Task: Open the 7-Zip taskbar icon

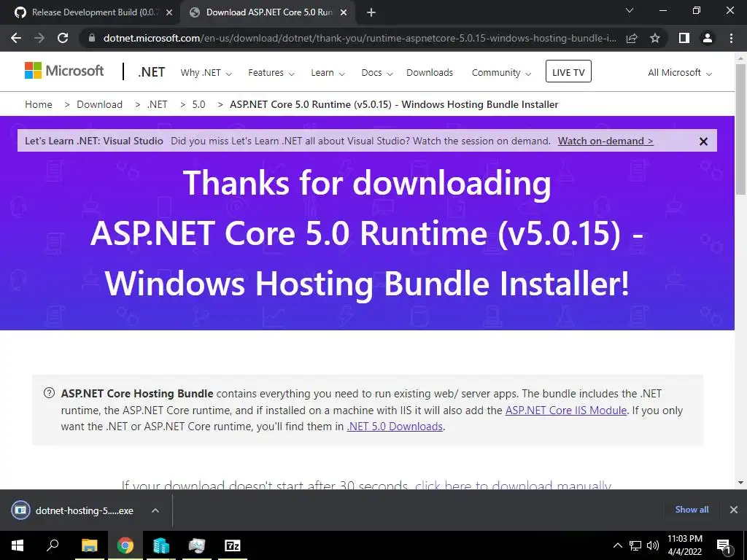Action: (233, 545)
